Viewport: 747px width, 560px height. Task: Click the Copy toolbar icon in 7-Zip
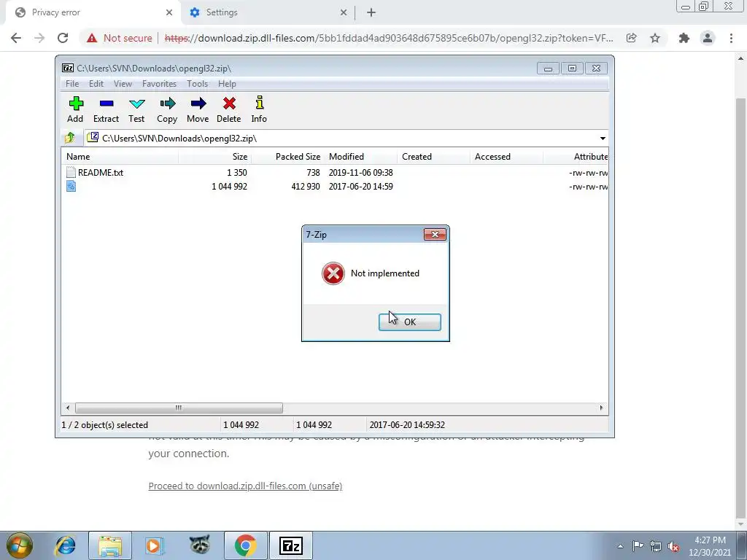click(x=167, y=104)
